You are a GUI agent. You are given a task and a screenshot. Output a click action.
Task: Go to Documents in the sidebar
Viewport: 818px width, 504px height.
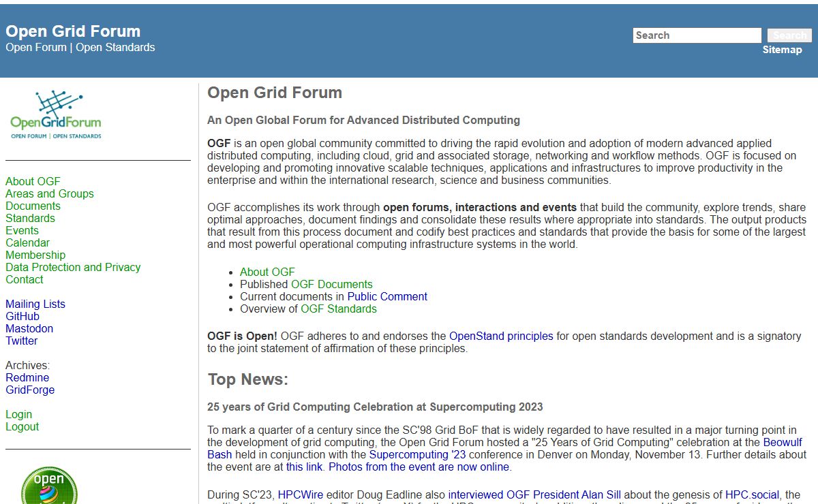pyautogui.click(x=33, y=206)
